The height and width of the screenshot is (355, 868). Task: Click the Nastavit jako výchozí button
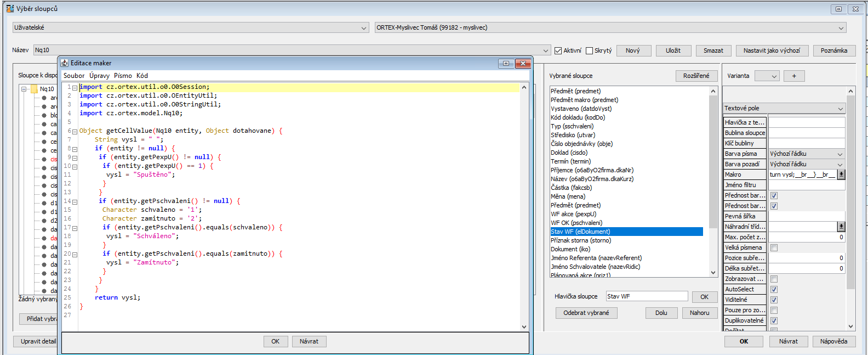tap(771, 50)
